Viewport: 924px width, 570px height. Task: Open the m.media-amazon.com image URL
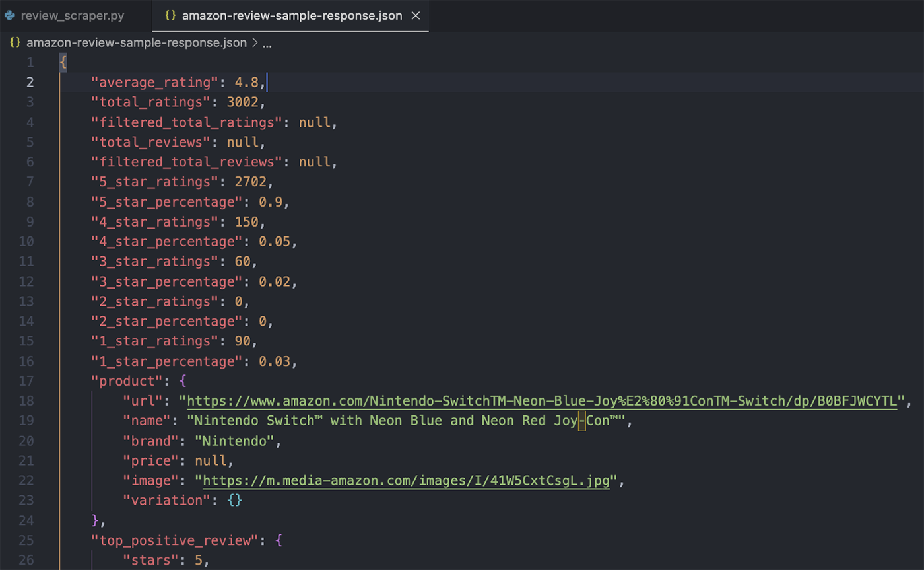(406, 480)
